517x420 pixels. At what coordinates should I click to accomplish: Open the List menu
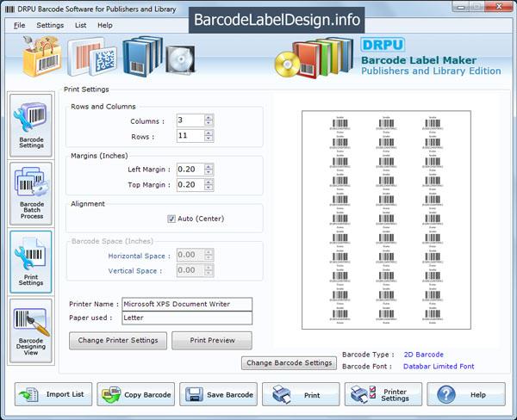pyautogui.click(x=80, y=25)
